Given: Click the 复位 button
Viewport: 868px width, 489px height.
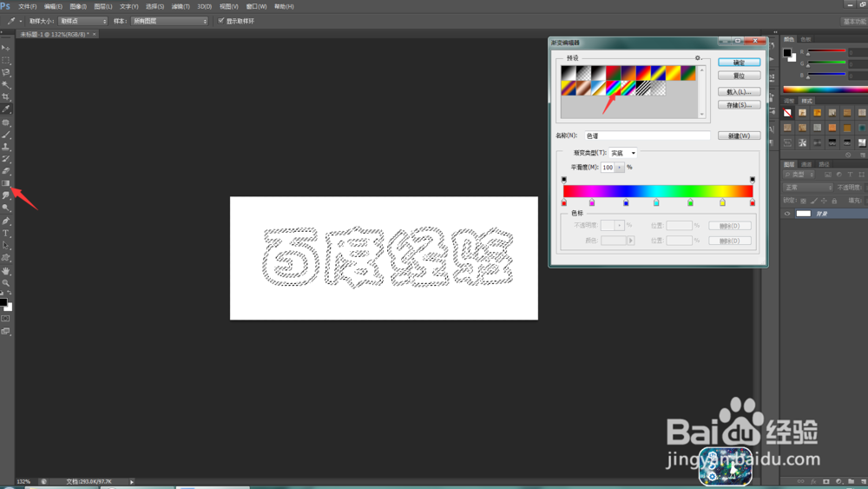Looking at the screenshot, I should tap(739, 76).
